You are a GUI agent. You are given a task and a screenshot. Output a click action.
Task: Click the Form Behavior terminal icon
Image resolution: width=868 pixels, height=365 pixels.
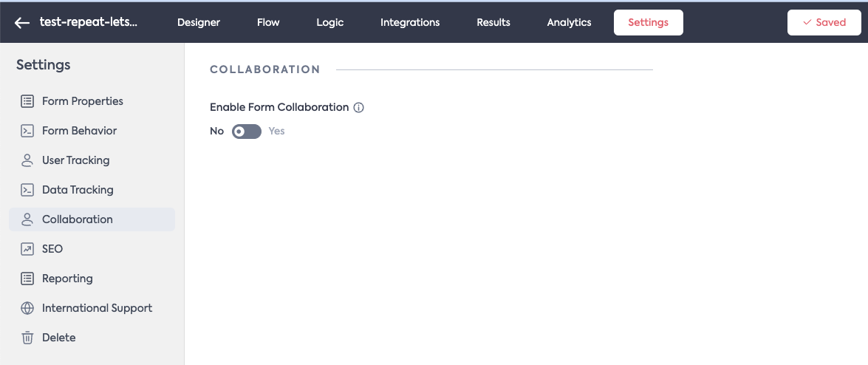coord(27,131)
